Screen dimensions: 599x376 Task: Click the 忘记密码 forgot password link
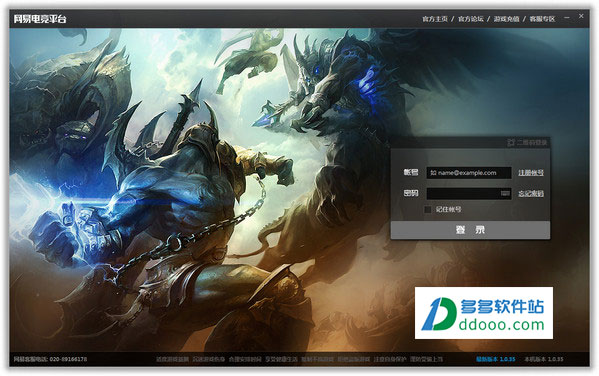tap(531, 194)
